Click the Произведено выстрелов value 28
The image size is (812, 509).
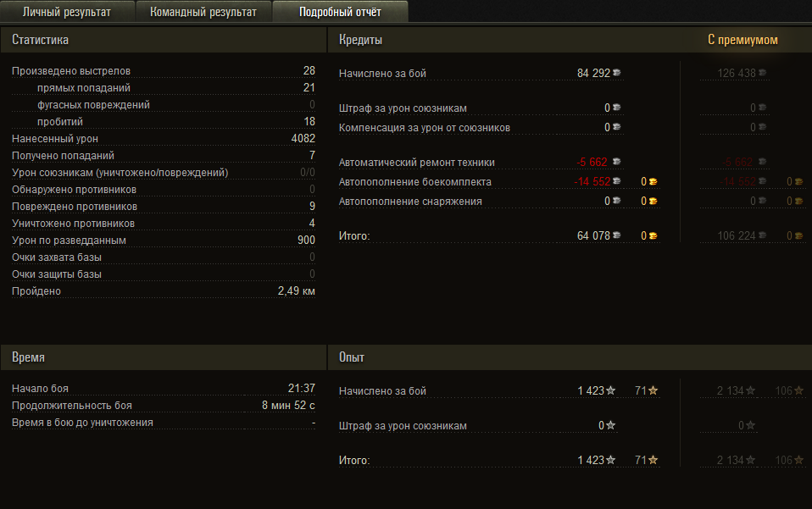pyautogui.click(x=309, y=70)
